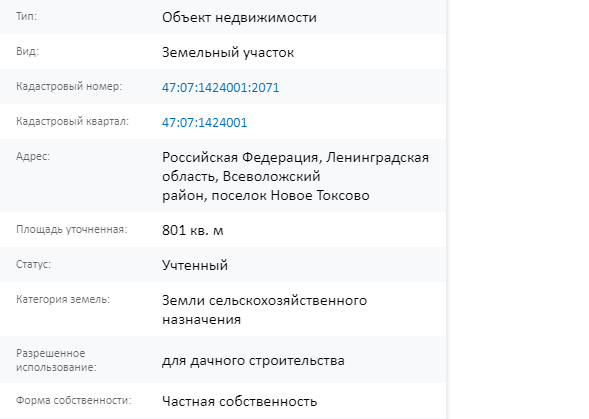Click the 'Тип:' field label

26,16
